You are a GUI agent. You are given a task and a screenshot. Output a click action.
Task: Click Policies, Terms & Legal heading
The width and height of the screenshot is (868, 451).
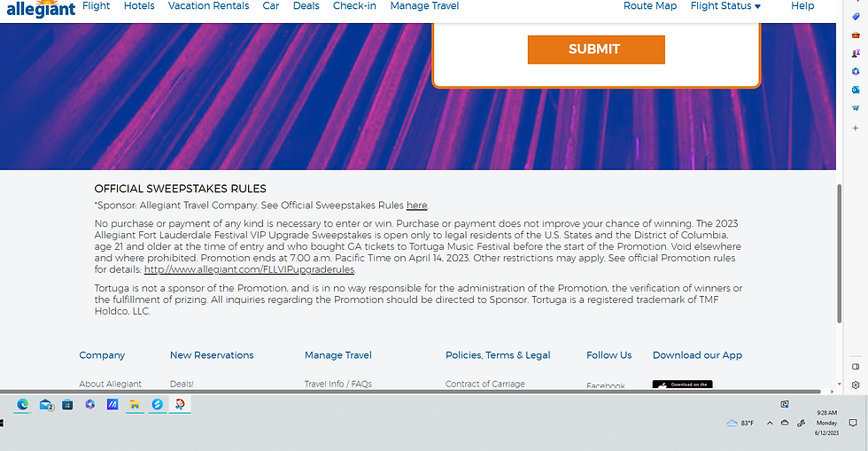pyautogui.click(x=498, y=355)
